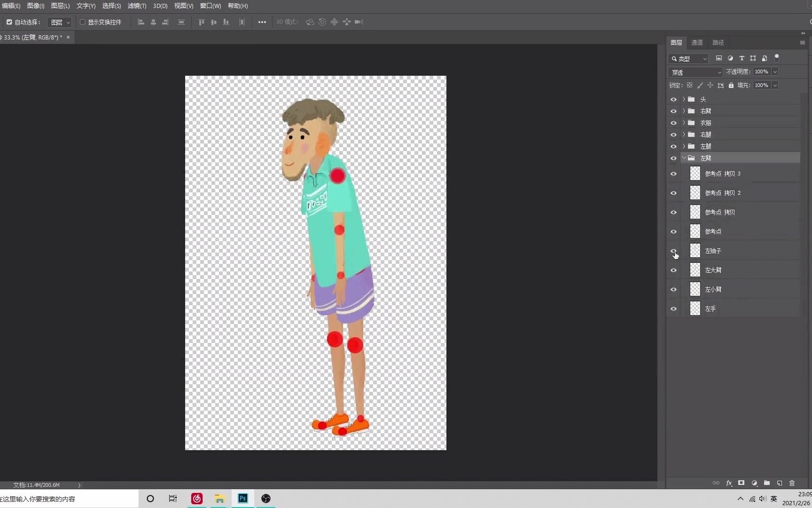Open the three-dot more align options
812x508 pixels.
click(x=262, y=22)
